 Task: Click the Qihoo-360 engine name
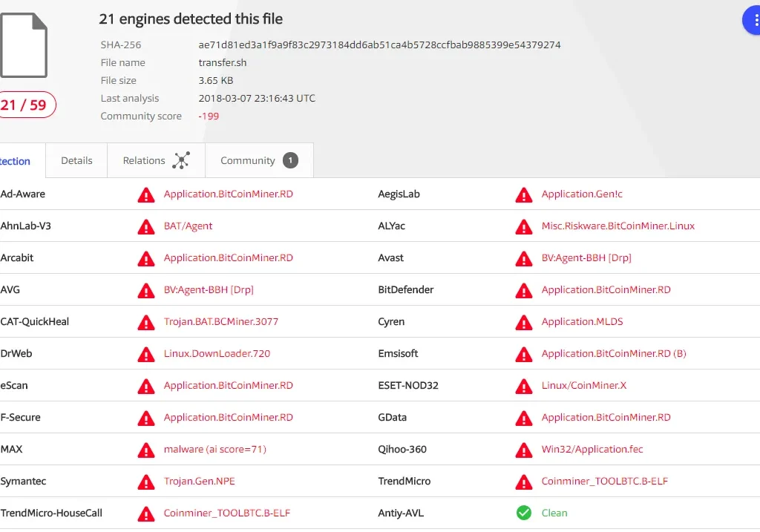[x=402, y=449]
